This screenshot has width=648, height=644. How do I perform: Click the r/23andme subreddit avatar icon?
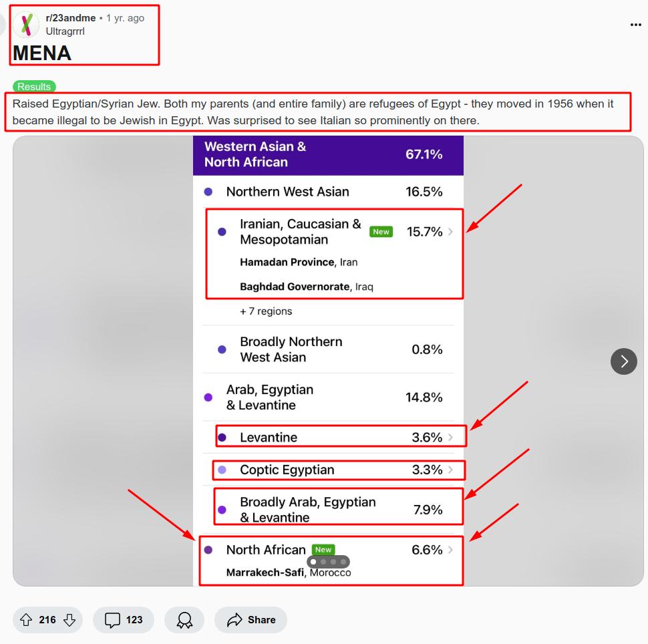pos(27,25)
